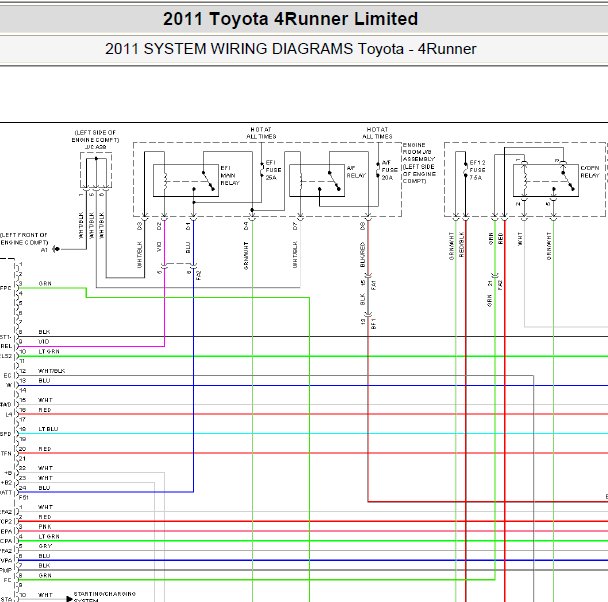
Task: Click the vertical ORN/WHT wire label
Action: (451, 246)
